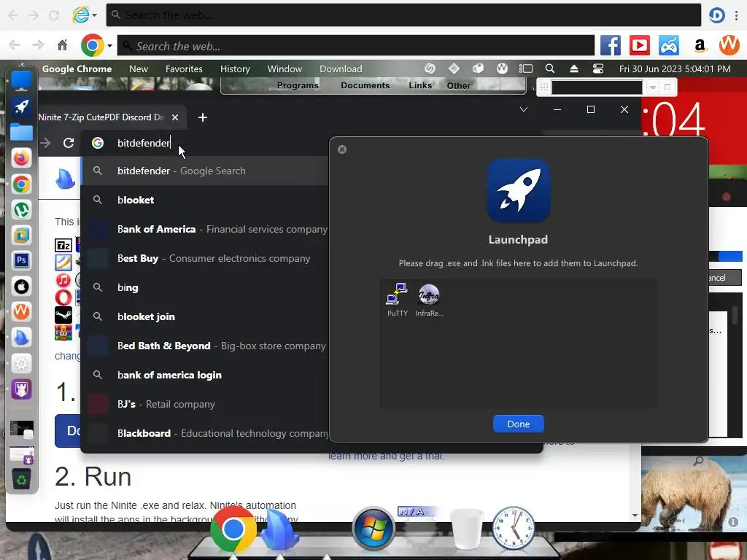Click the Spotlight search icon in menu bar
The image size is (747, 560).
tap(550, 69)
